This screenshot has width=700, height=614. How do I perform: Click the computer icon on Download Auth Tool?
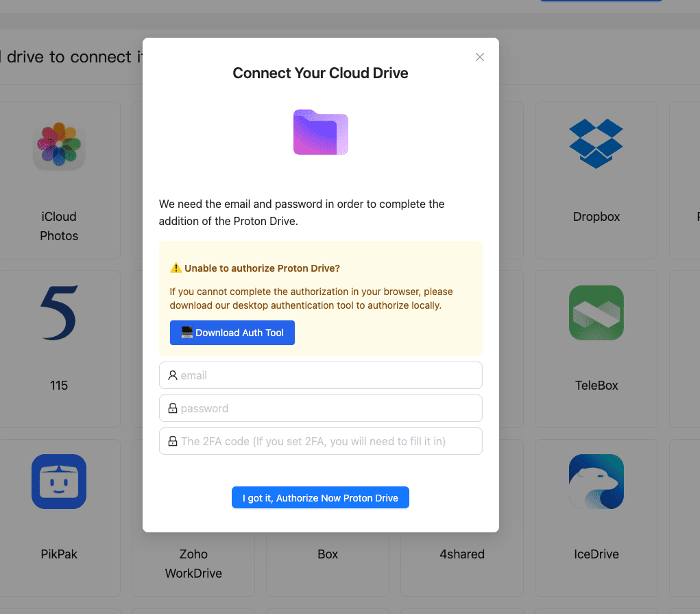click(186, 333)
